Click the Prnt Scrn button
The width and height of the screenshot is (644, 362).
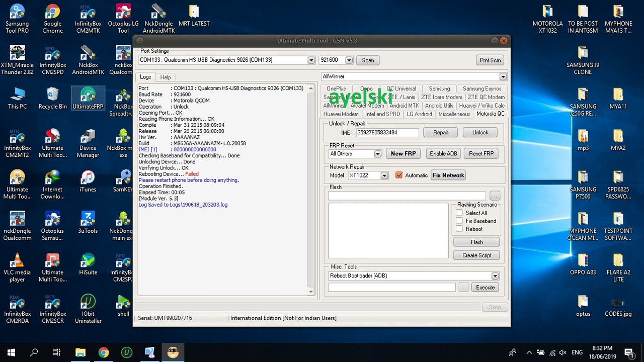coord(490,60)
